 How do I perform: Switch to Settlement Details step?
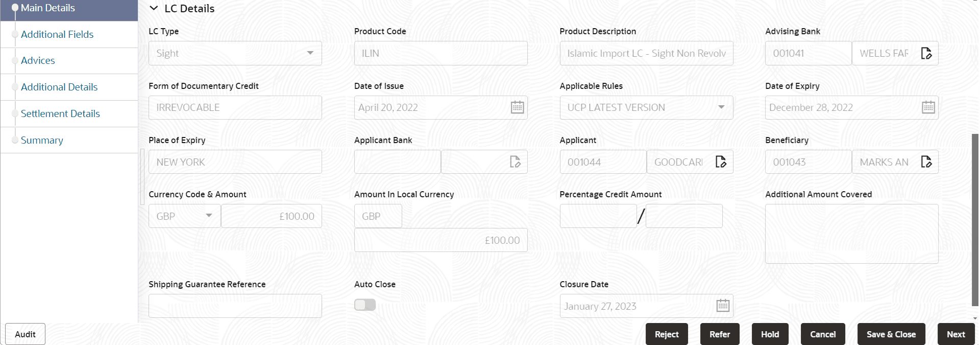tap(61, 113)
